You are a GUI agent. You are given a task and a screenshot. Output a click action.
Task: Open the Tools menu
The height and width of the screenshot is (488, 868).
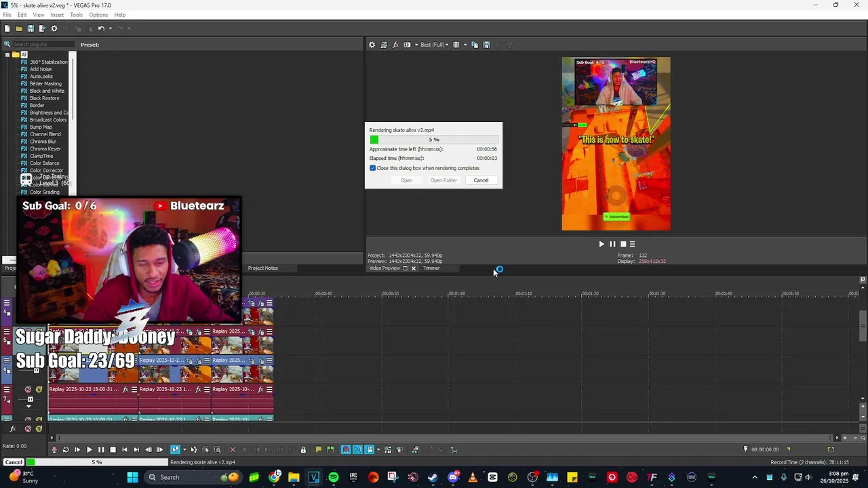click(x=76, y=15)
